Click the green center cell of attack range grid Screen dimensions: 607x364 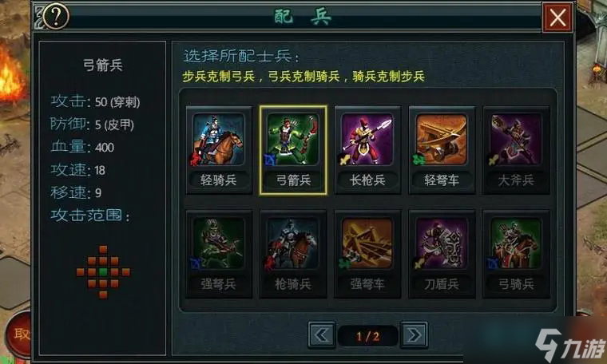tap(103, 272)
